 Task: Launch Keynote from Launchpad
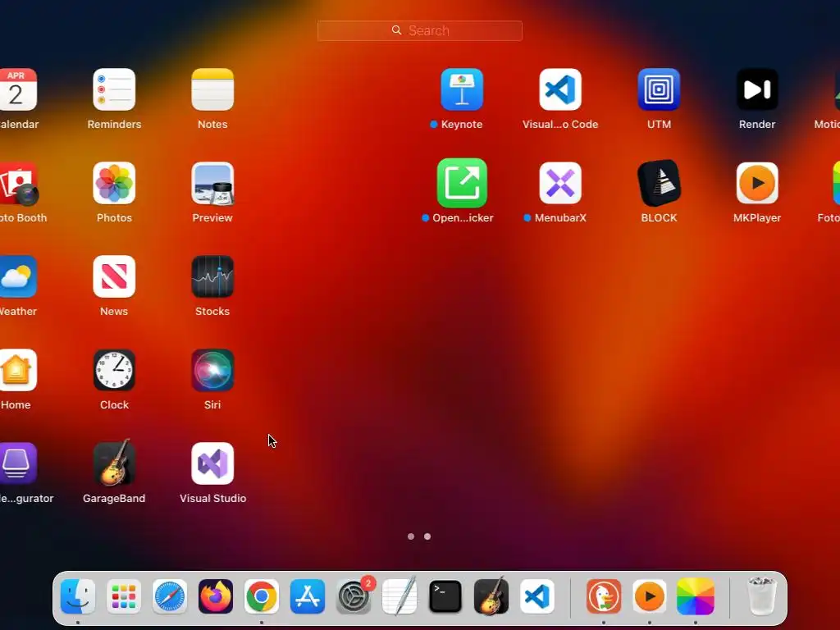462,89
